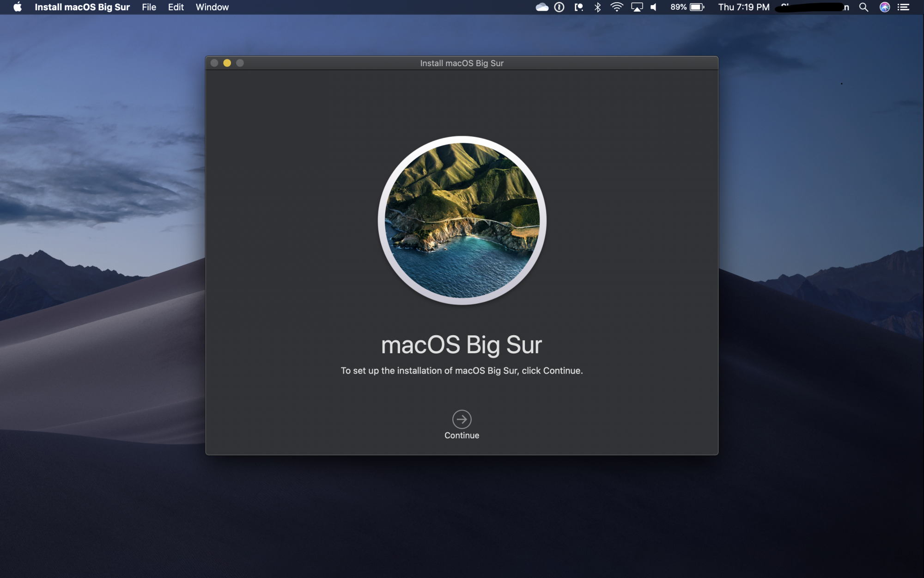Minimize the installer with the yellow button
Image resolution: width=924 pixels, height=578 pixels.
coord(227,63)
